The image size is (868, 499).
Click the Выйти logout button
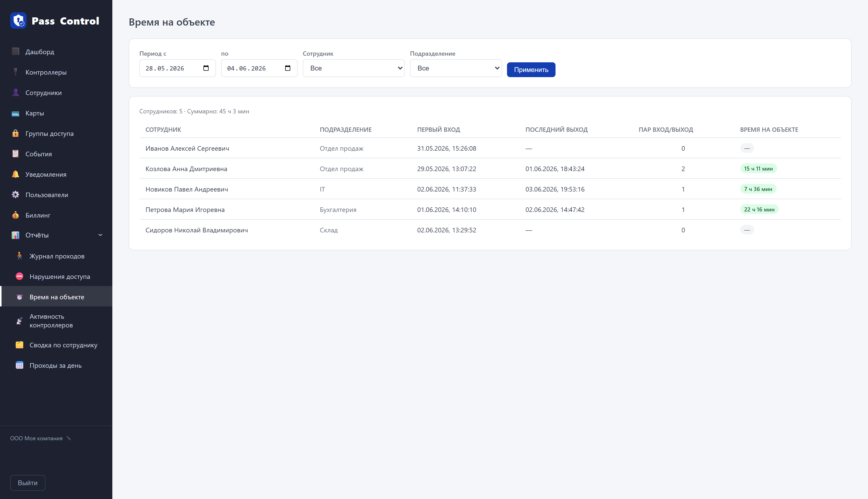point(28,483)
